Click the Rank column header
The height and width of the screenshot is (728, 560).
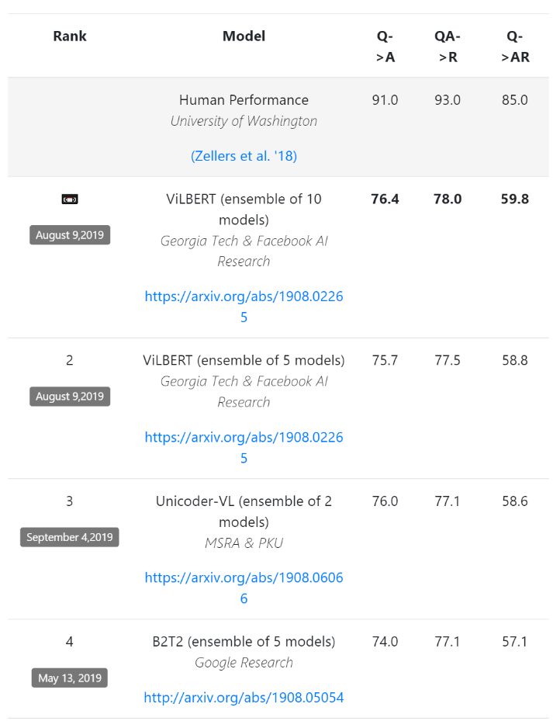coord(70,36)
